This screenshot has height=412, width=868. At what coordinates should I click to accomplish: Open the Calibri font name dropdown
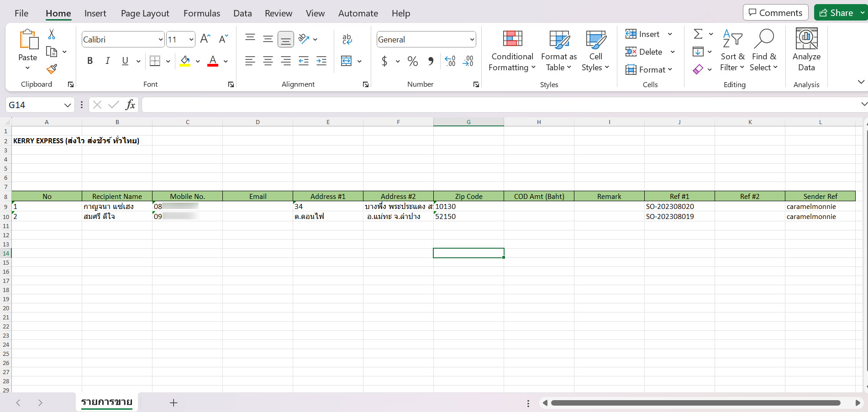coord(160,40)
